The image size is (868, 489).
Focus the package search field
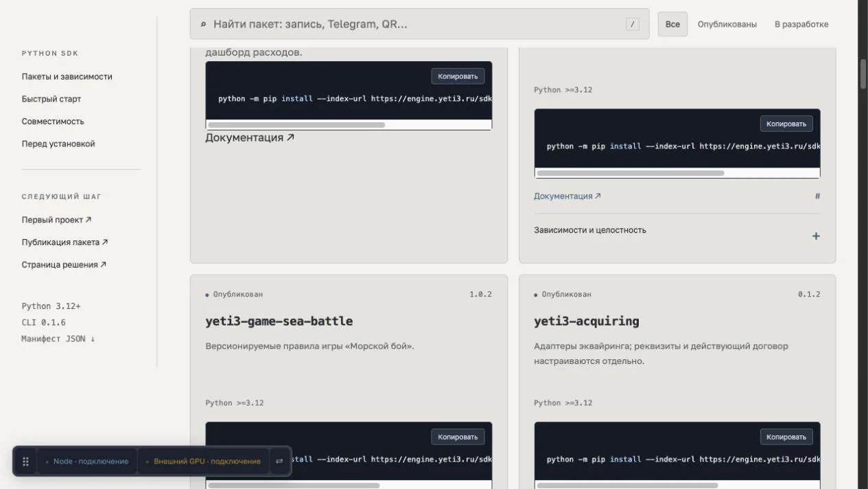(x=419, y=24)
